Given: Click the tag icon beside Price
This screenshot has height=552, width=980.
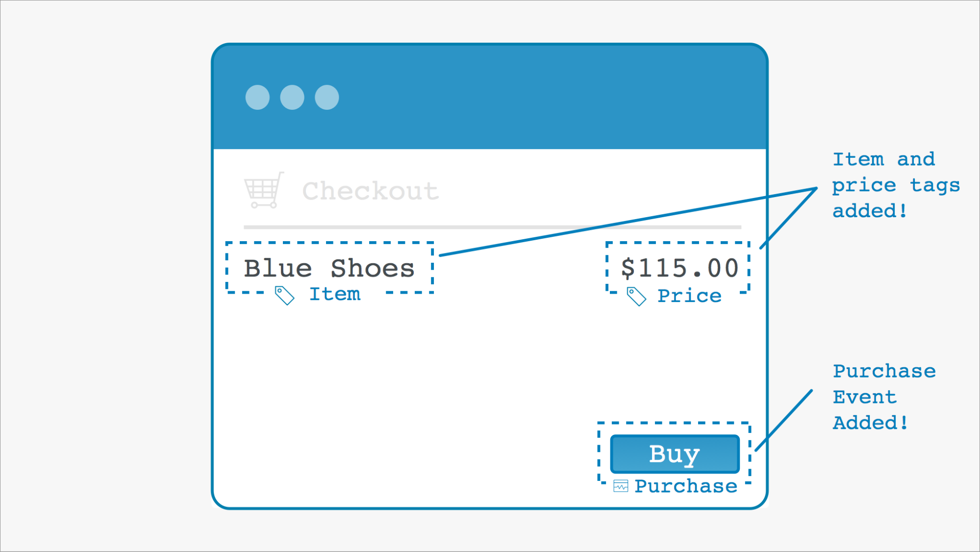Looking at the screenshot, I should tap(636, 297).
